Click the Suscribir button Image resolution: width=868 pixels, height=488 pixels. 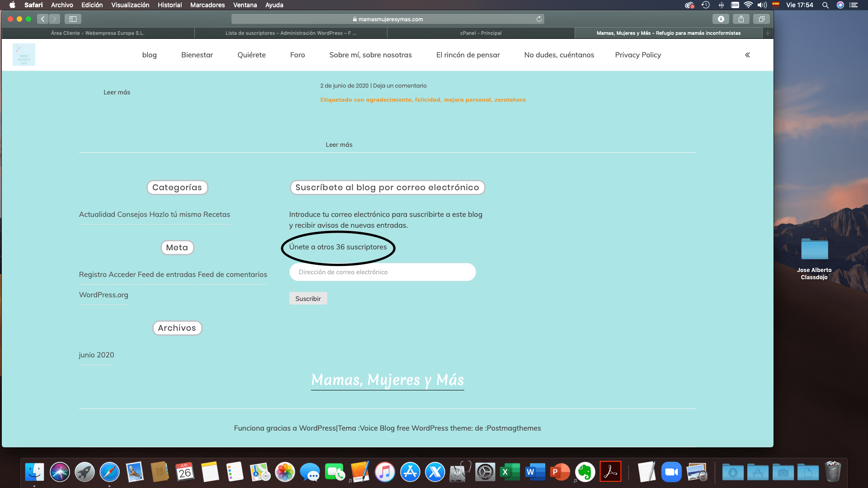[308, 298]
